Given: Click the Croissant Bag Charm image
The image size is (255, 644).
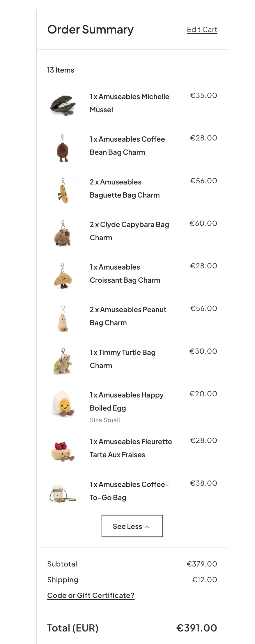Looking at the screenshot, I should (63, 276).
